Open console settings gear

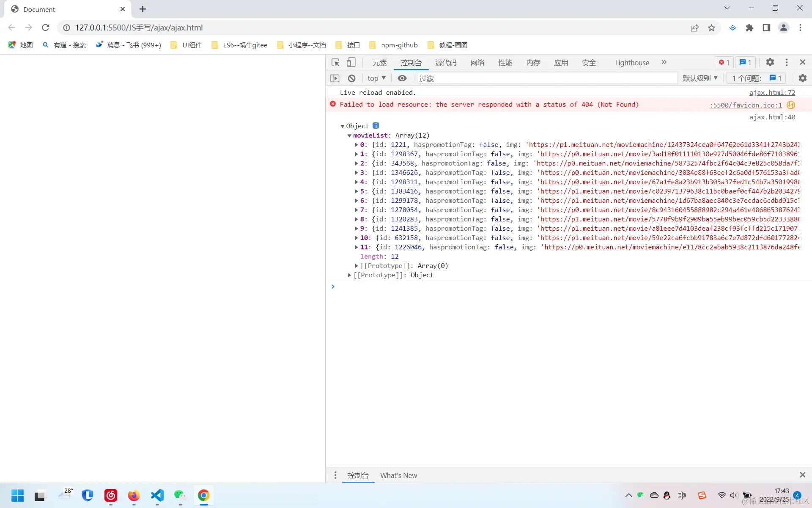pyautogui.click(x=803, y=78)
